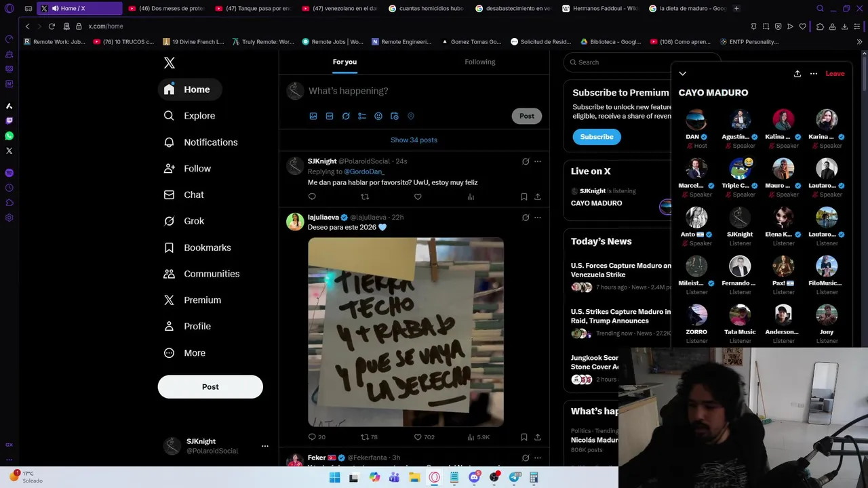Open ENTP Personality bookmark
Image resolution: width=868 pixels, height=488 pixels.
pos(749,41)
